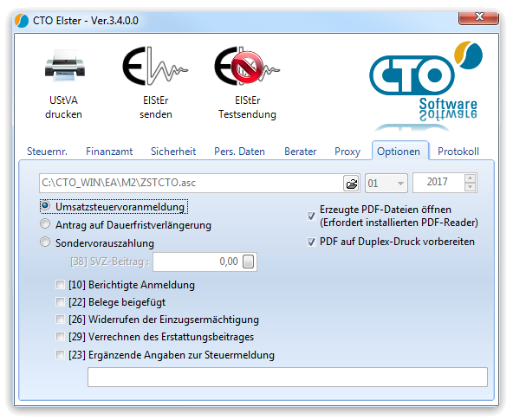Switch to the Finanzamt tab

(x=109, y=152)
